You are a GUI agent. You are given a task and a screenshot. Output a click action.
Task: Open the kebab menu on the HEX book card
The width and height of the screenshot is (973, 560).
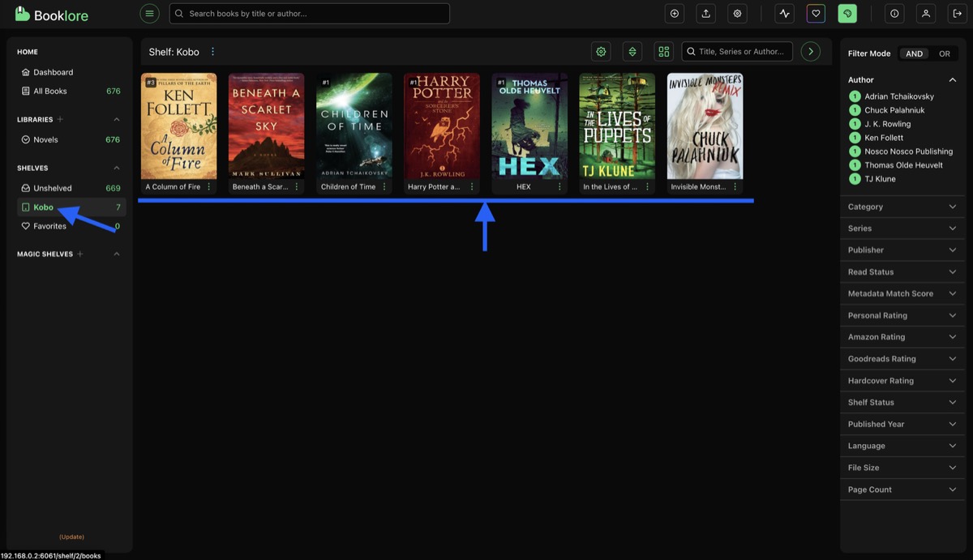point(559,186)
